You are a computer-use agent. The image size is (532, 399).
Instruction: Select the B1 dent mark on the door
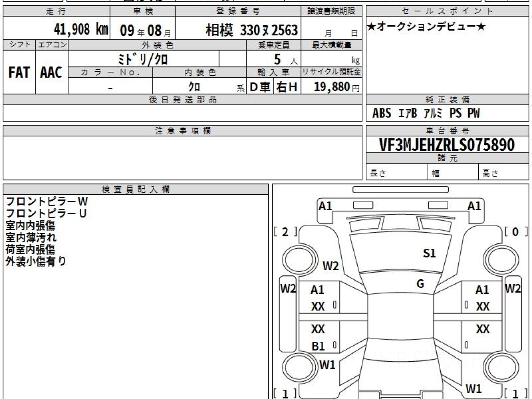click(318, 346)
